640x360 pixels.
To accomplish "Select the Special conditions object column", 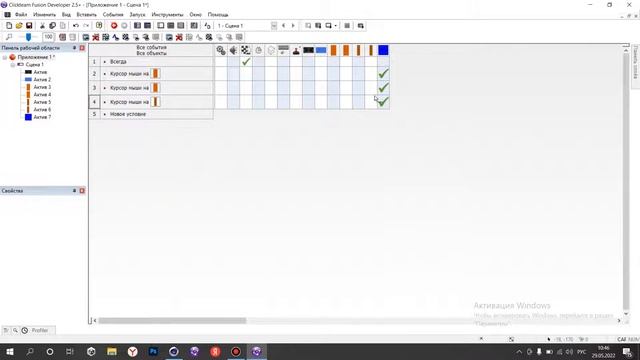I will (x=221, y=50).
